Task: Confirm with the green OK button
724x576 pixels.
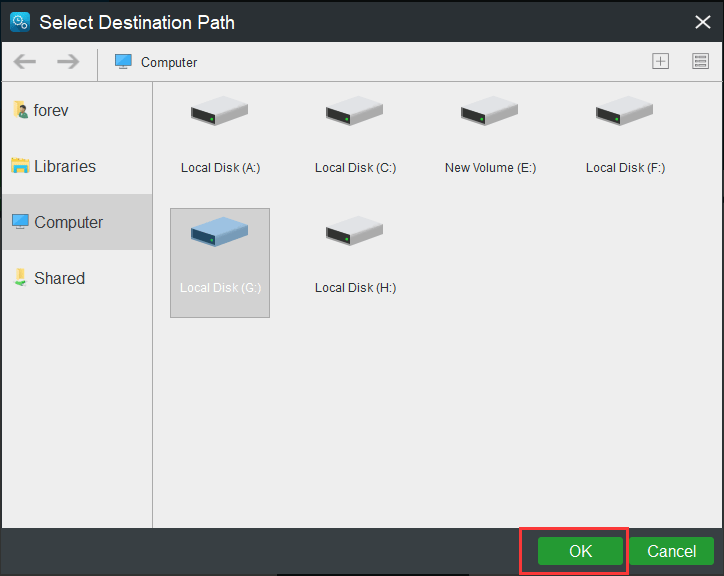Action: click(580, 551)
